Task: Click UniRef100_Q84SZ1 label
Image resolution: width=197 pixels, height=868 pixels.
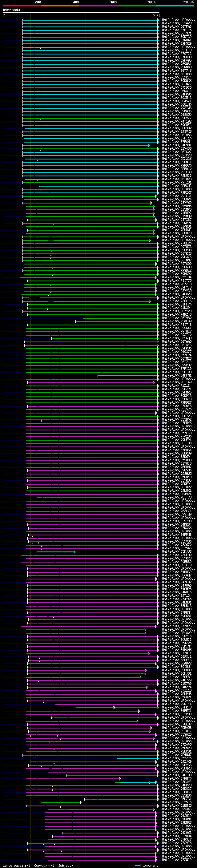Action: point(176,101)
